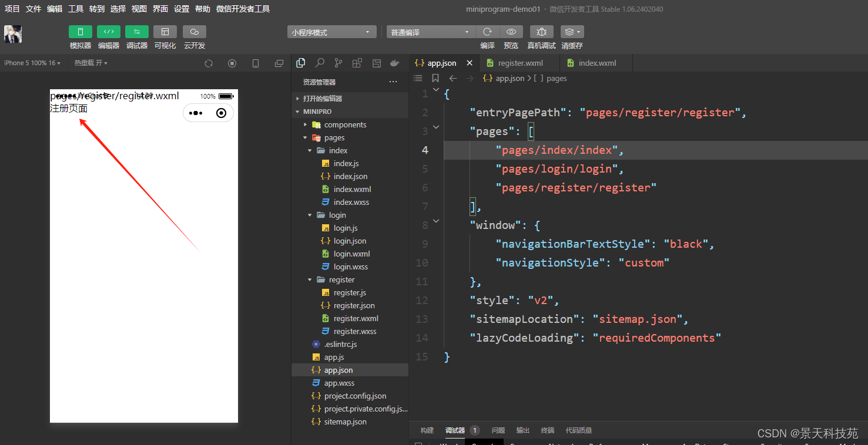Open the search sidebar icon

320,63
